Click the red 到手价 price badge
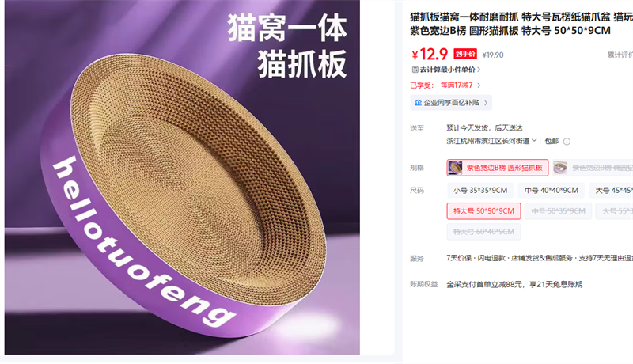This screenshot has width=633, height=364. point(465,54)
